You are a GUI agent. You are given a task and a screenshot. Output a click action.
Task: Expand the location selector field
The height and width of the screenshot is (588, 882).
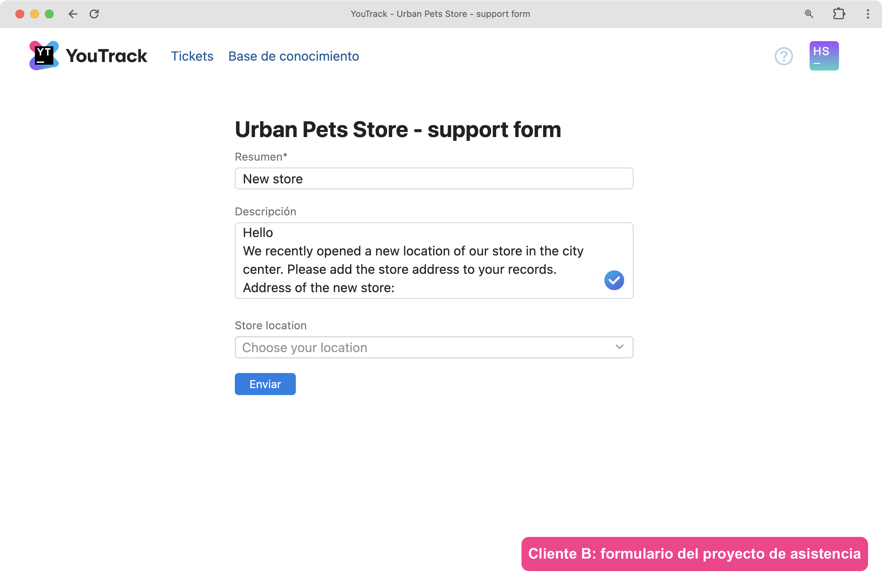(x=434, y=347)
